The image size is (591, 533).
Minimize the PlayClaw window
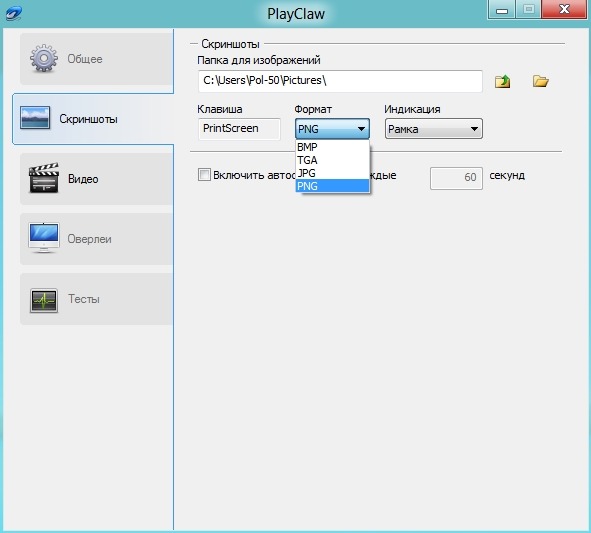[x=501, y=9]
